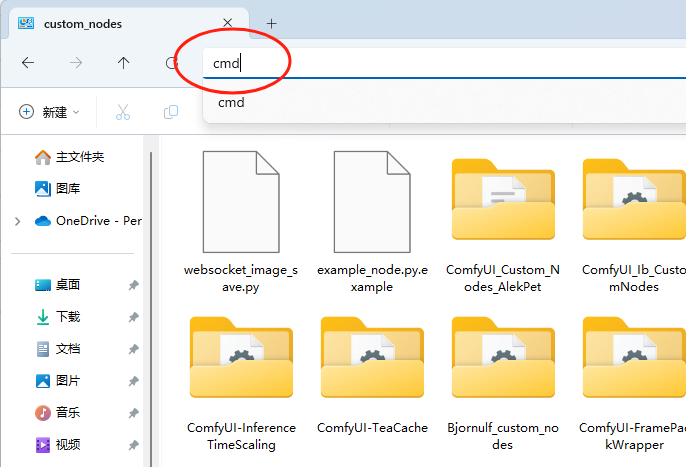This screenshot has height=467, width=686.
Task: Unpin 视频 using its pin icon
Action: tap(133, 446)
